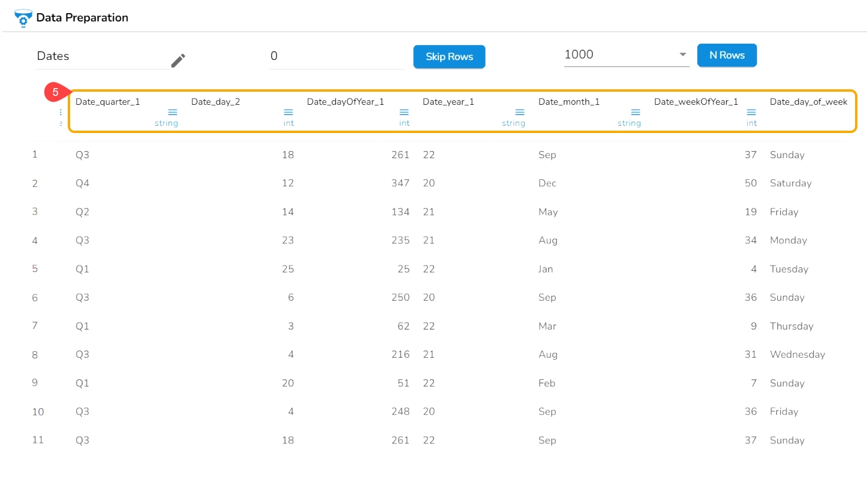The width and height of the screenshot is (867, 504).
Task: Open the Date_year_1 column menu icon
Action: pos(520,112)
